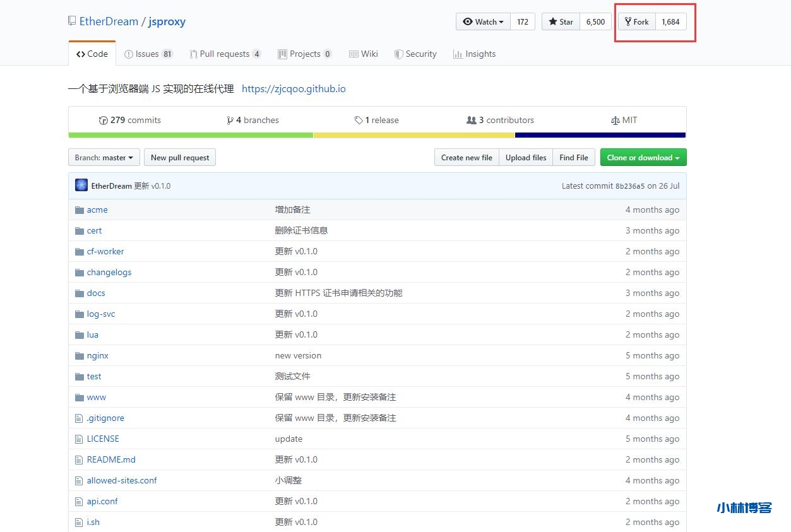The height and width of the screenshot is (532, 791).
Task: Click the tag icon next to 1 release
Action: (359, 119)
